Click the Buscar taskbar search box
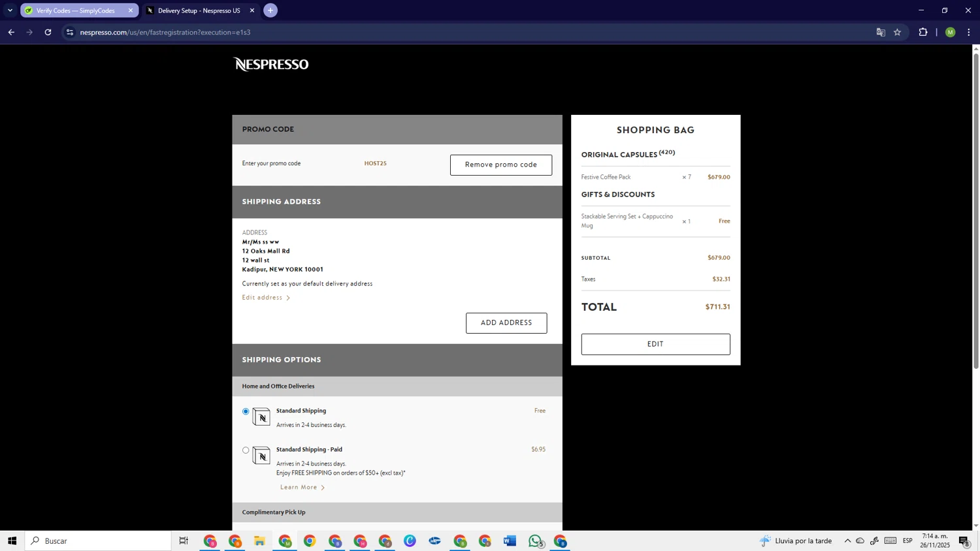This screenshot has height=551, width=980. tap(98, 541)
